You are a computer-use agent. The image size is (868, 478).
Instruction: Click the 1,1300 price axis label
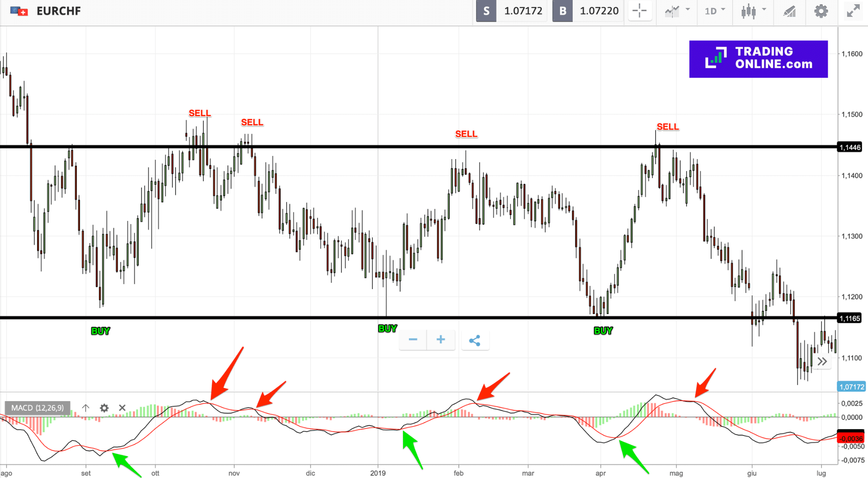pos(852,236)
